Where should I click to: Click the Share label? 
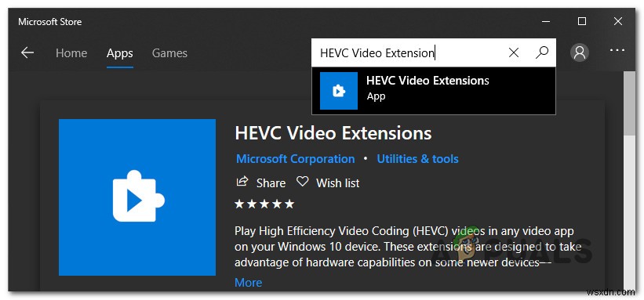[x=271, y=183]
